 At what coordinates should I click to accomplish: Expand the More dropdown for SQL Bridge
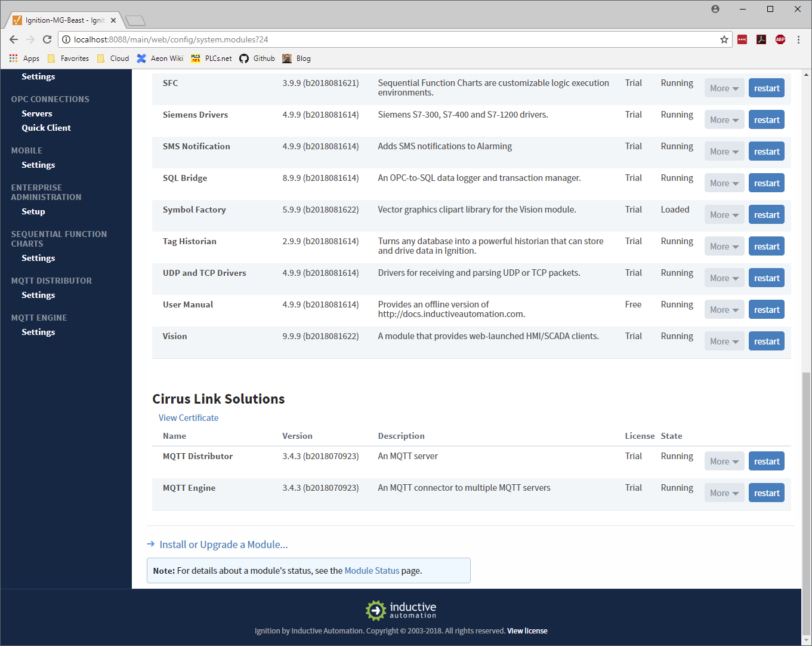(724, 183)
